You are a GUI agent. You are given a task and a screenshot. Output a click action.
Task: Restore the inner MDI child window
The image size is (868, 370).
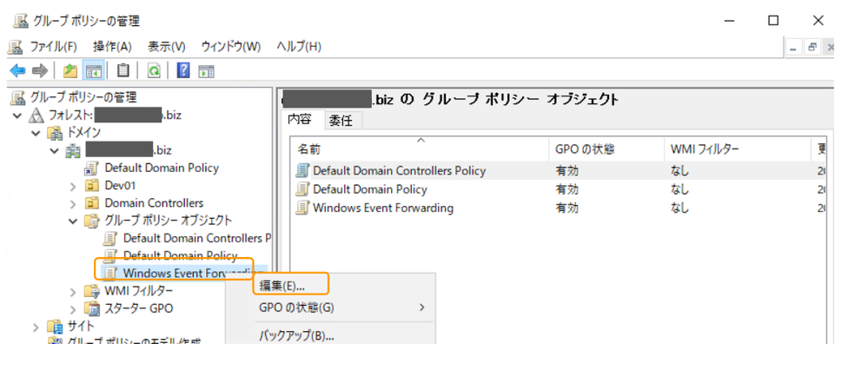tap(812, 48)
